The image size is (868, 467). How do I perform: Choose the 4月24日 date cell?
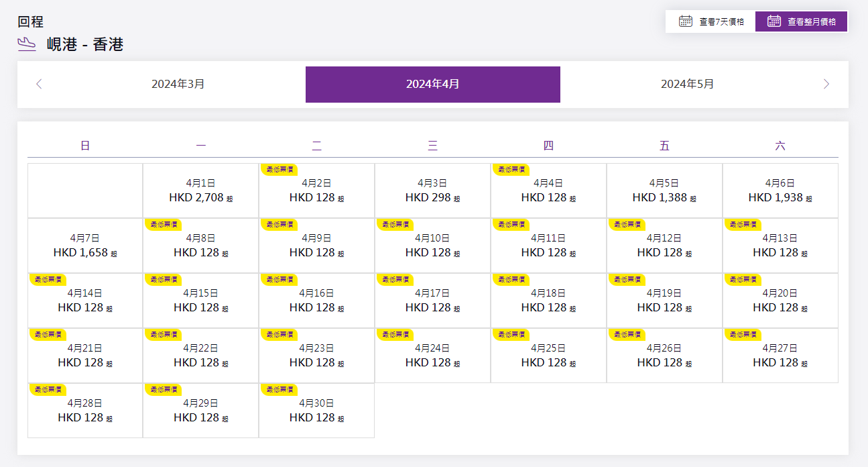click(x=432, y=356)
